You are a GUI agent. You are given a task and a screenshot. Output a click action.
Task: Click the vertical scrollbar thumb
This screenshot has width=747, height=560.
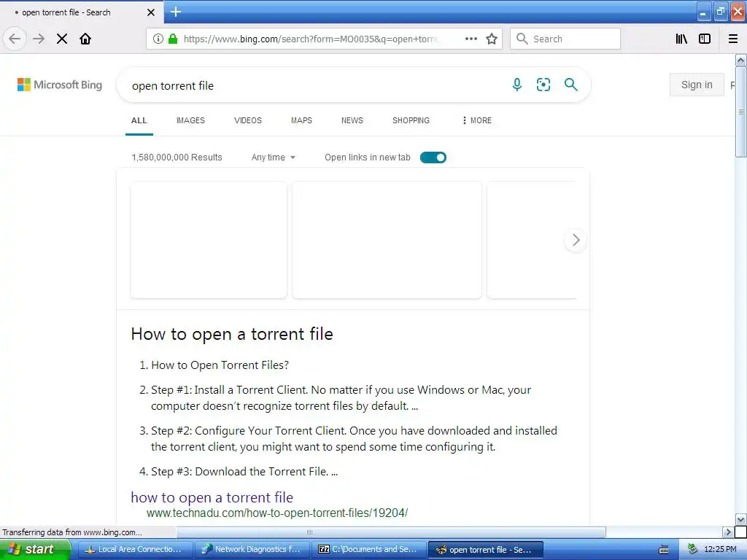click(x=741, y=112)
